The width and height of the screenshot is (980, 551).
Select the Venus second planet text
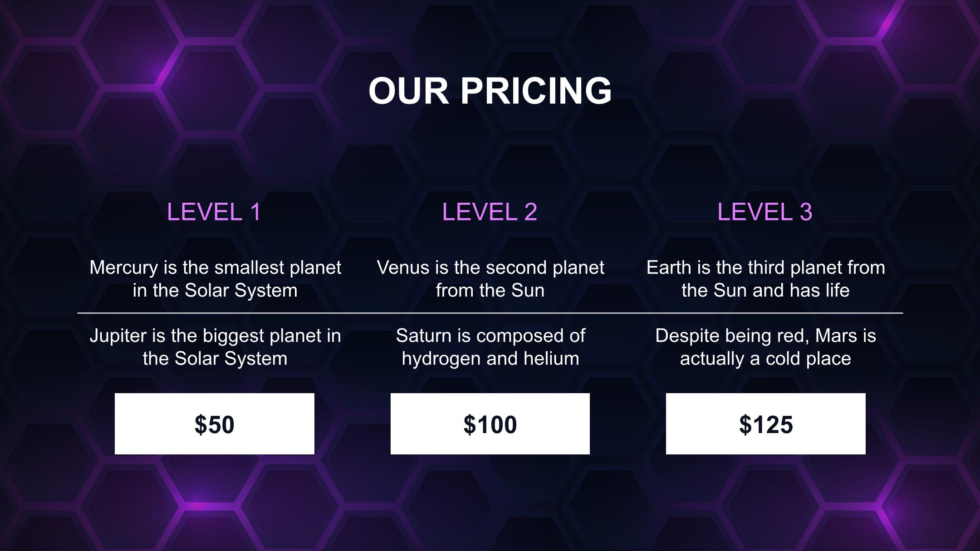coord(490,279)
